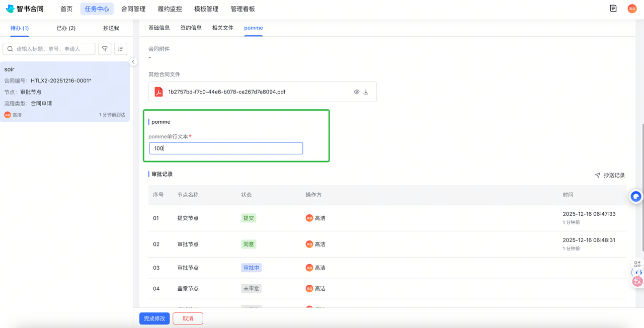Click the pomme单行文本 input field
The height and width of the screenshot is (328, 644).
tap(225, 148)
